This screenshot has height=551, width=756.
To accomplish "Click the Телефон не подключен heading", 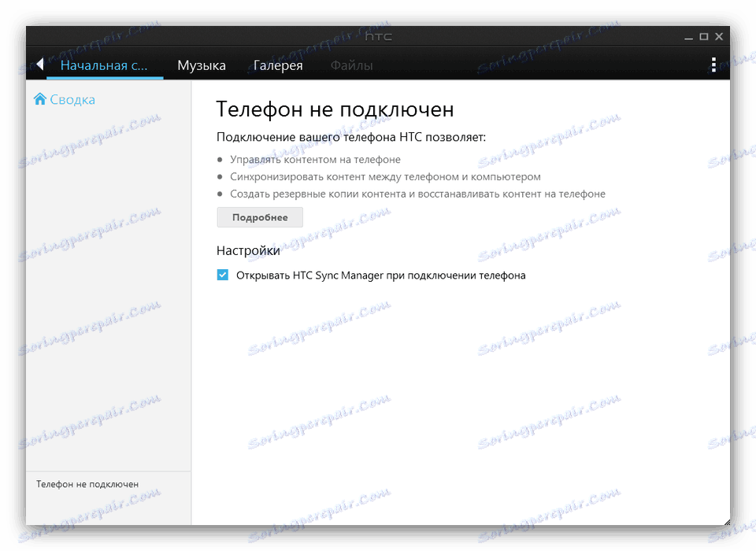I will pos(335,109).
